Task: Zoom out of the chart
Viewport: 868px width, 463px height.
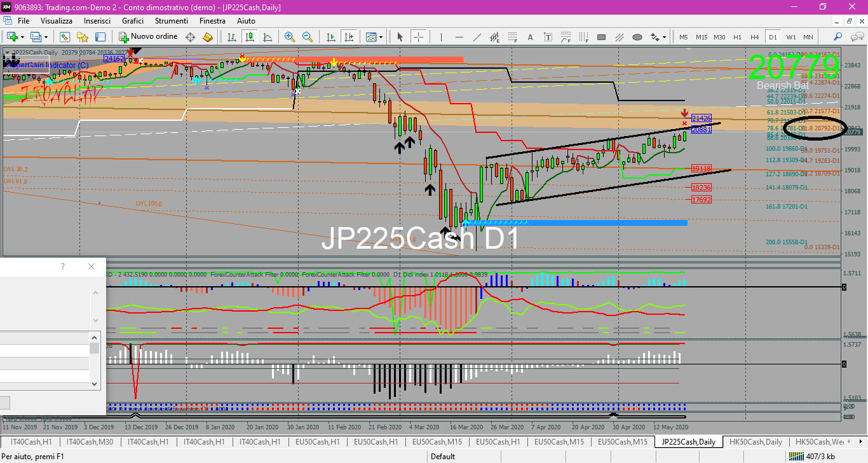Action: tap(308, 37)
